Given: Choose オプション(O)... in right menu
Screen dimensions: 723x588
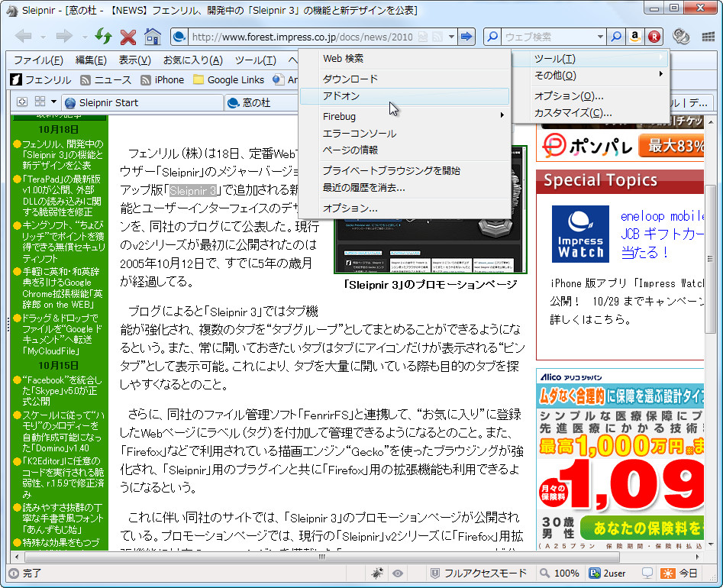Looking at the screenshot, I should (591, 96).
